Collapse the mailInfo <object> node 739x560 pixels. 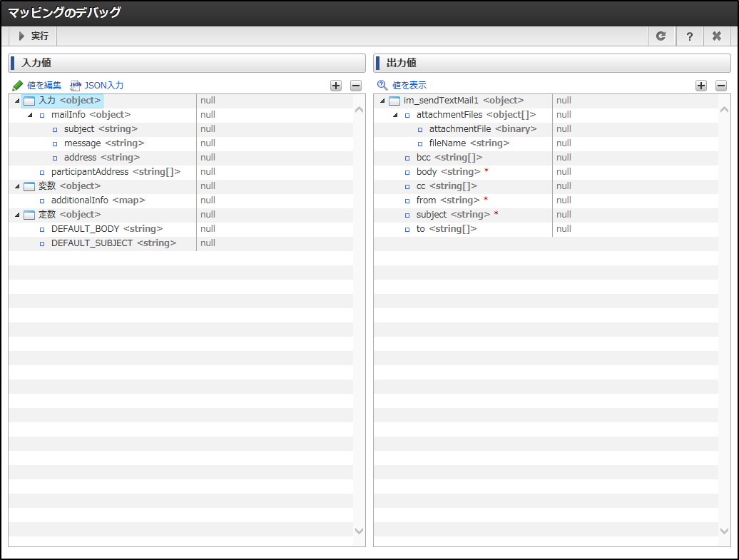30,115
